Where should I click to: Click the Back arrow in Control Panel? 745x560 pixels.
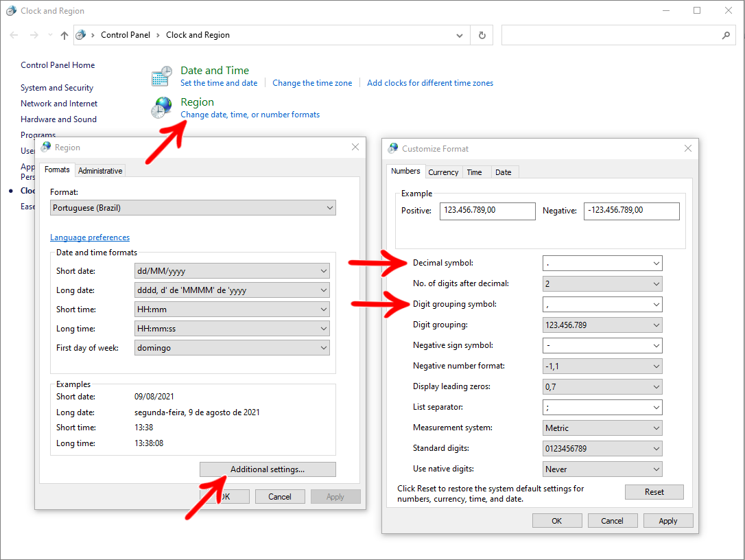(14, 35)
